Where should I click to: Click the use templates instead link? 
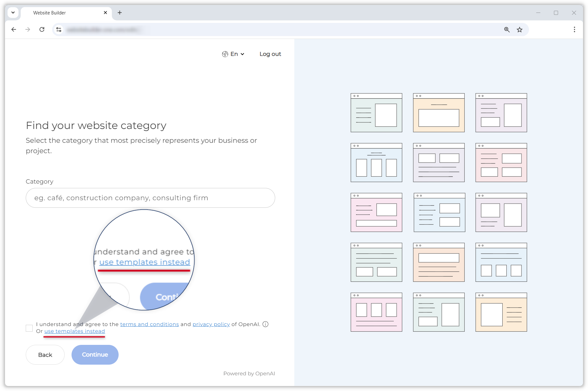tap(75, 331)
